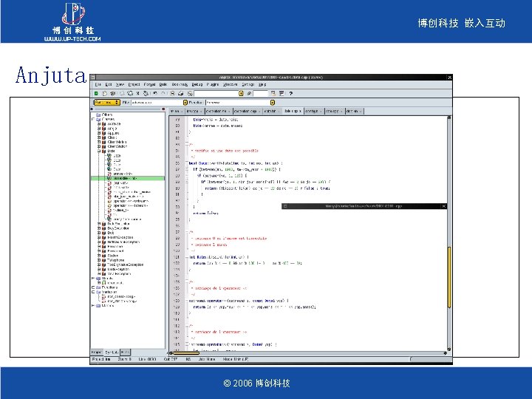Viewport: 532px width, 399px height.
Task: Open the Function combo box dropdown arrow
Action: point(272,103)
